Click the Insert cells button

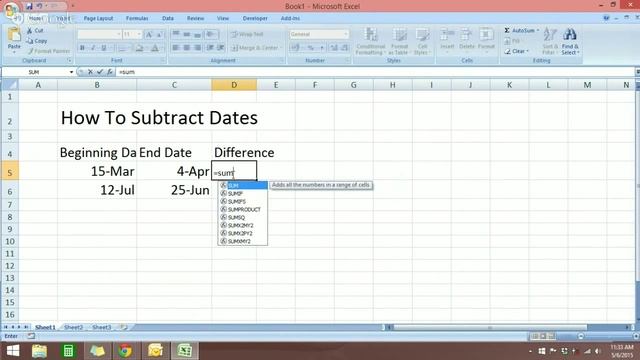[447, 40]
